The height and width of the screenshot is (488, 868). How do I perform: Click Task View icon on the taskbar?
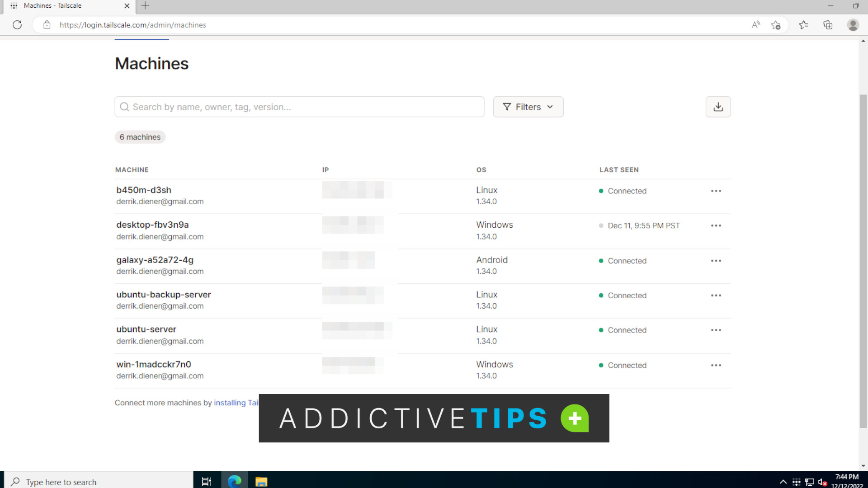tap(207, 481)
